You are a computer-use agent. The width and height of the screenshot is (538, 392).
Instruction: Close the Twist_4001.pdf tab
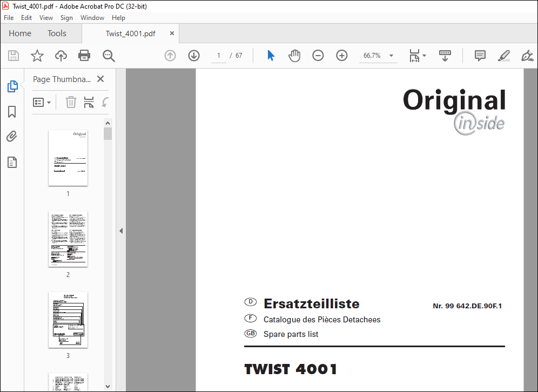[172, 33]
